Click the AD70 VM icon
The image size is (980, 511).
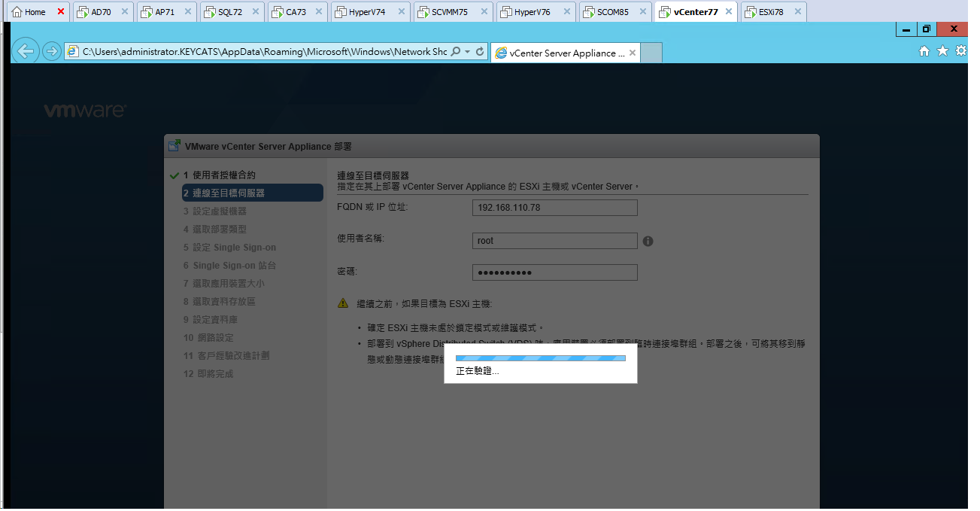tap(83, 12)
